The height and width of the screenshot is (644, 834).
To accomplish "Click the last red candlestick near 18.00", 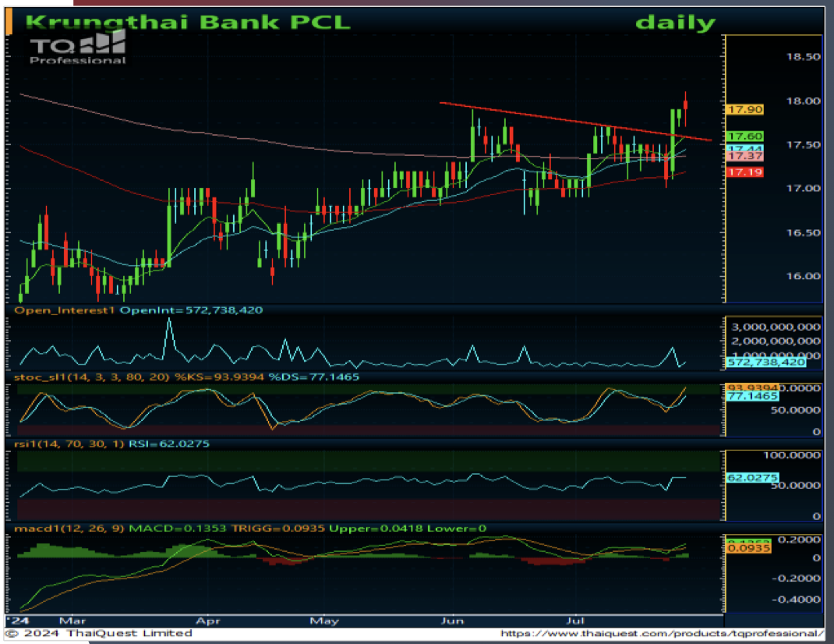I will pos(686,108).
